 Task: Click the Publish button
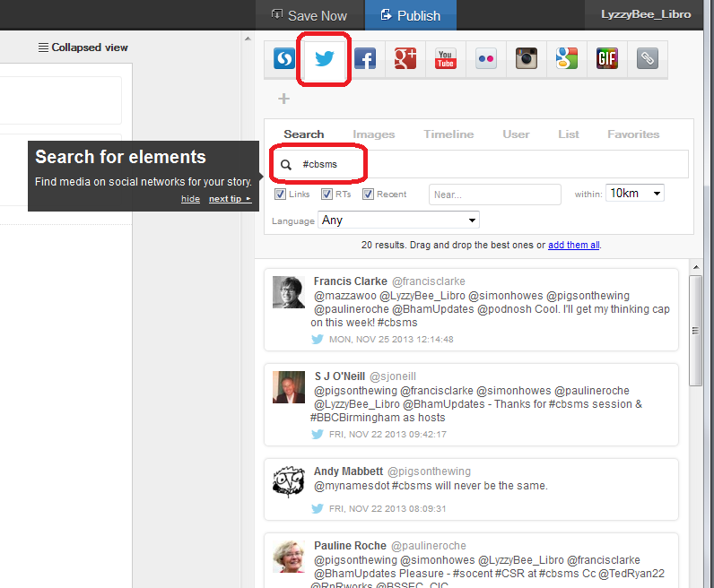click(x=410, y=15)
